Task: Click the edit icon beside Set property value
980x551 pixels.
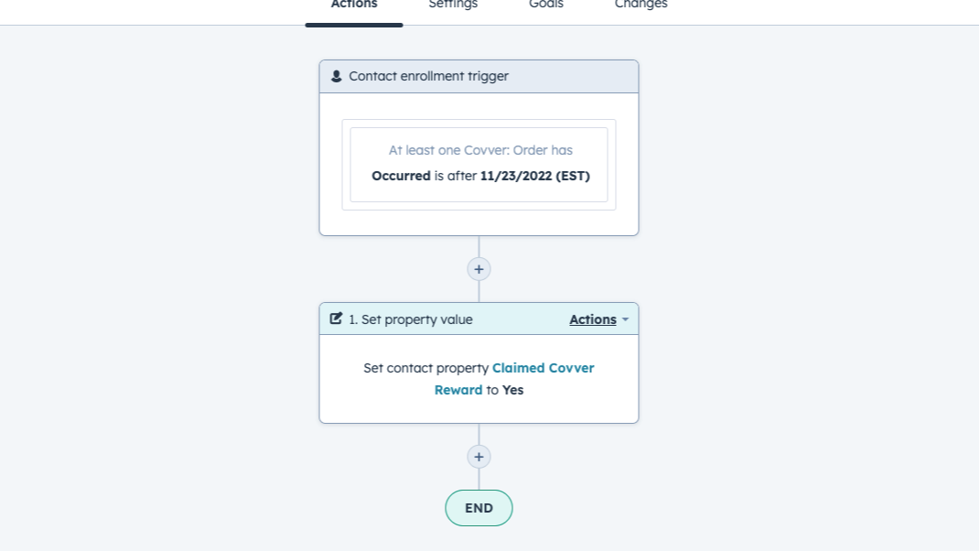Action: tap(336, 319)
